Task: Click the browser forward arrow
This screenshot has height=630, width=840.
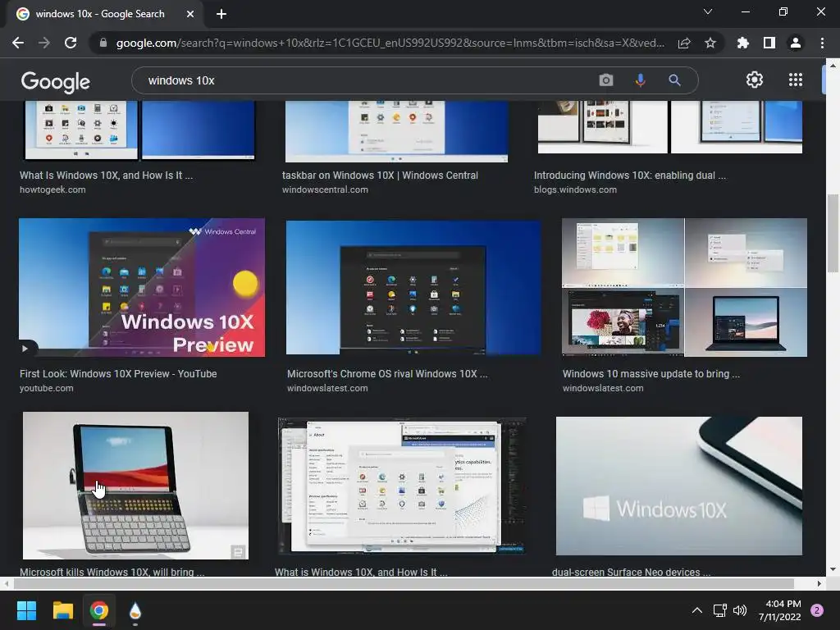Action: click(x=44, y=43)
